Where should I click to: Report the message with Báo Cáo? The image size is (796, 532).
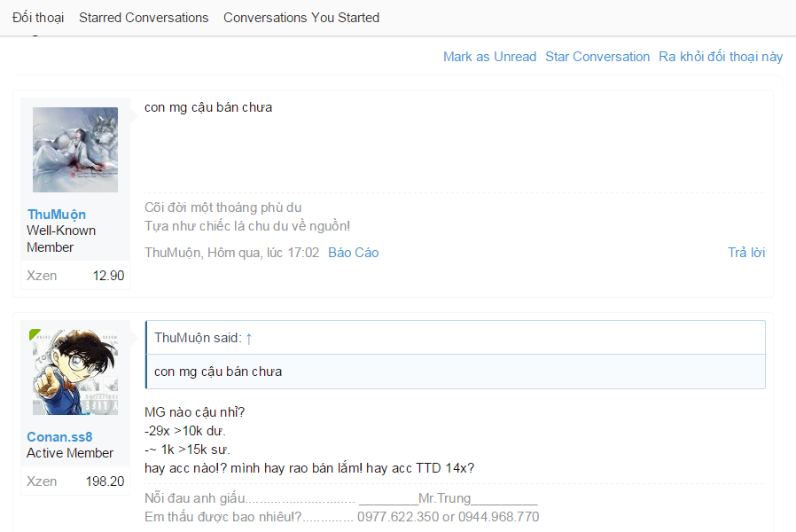click(x=354, y=253)
